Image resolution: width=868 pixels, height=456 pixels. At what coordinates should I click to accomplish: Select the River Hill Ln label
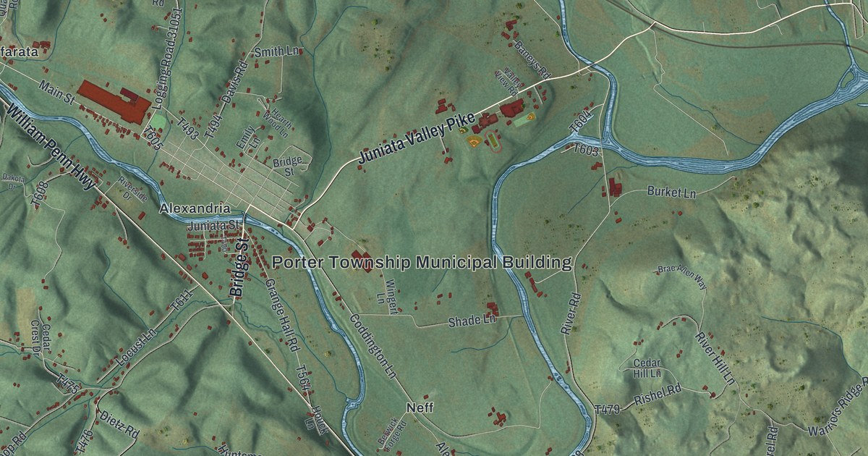pyautogui.click(x=715, y=358)
